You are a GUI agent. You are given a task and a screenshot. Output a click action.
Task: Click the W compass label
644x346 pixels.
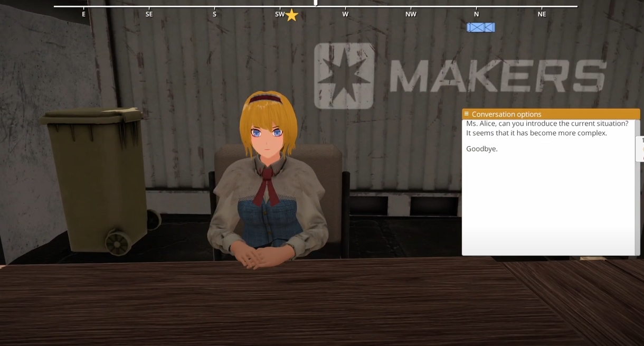click(x=345, y=14)
